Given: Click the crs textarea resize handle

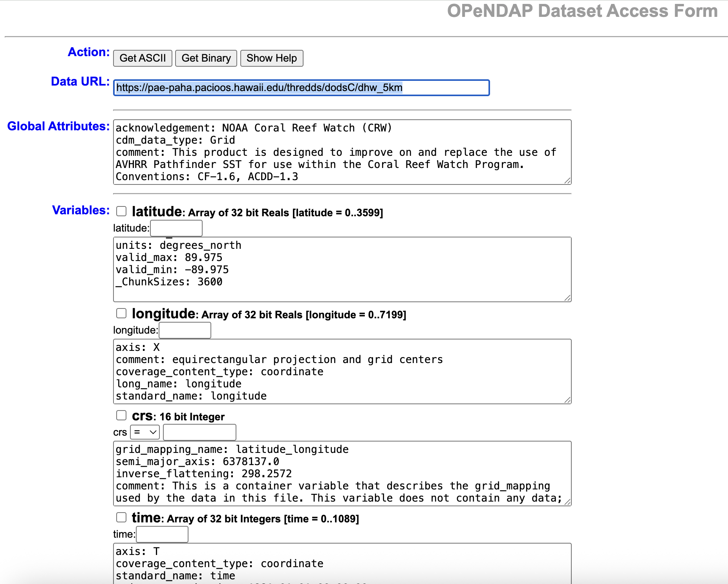Looking at the screenshot, I should pyautogui.click(x=567, y=502).
